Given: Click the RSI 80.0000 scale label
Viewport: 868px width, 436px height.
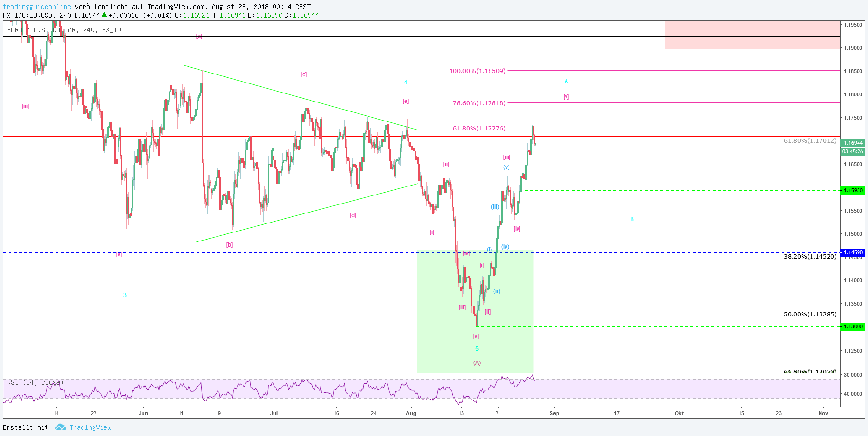Looking at the screenshot, I should 853,375.
